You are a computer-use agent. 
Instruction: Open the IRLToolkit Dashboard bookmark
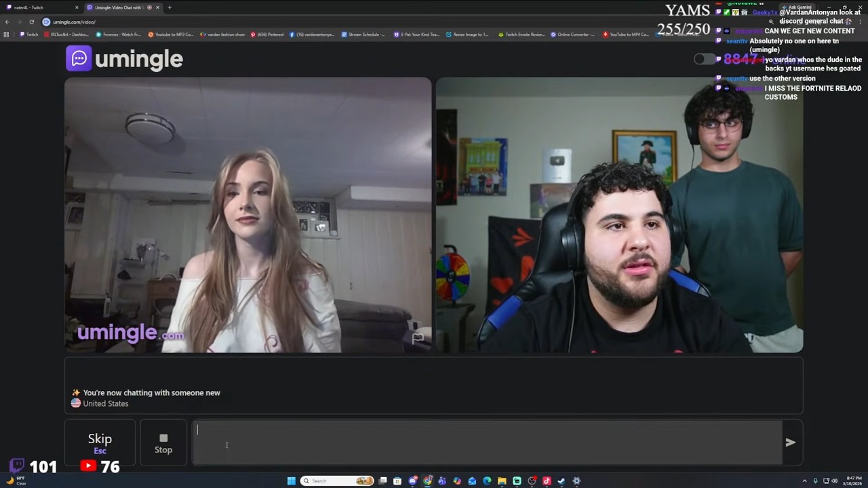66,35
